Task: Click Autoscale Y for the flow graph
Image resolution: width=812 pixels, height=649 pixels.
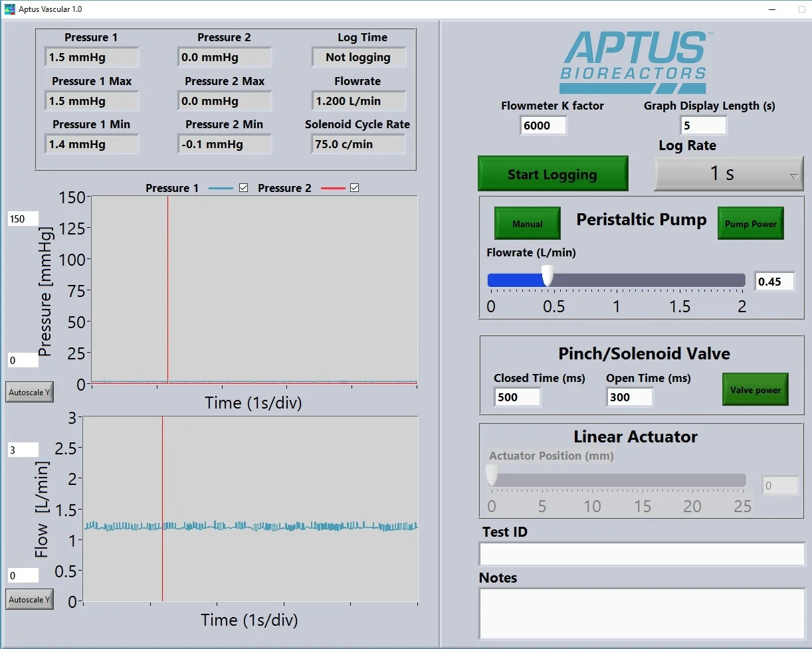Action: (29, 599)
